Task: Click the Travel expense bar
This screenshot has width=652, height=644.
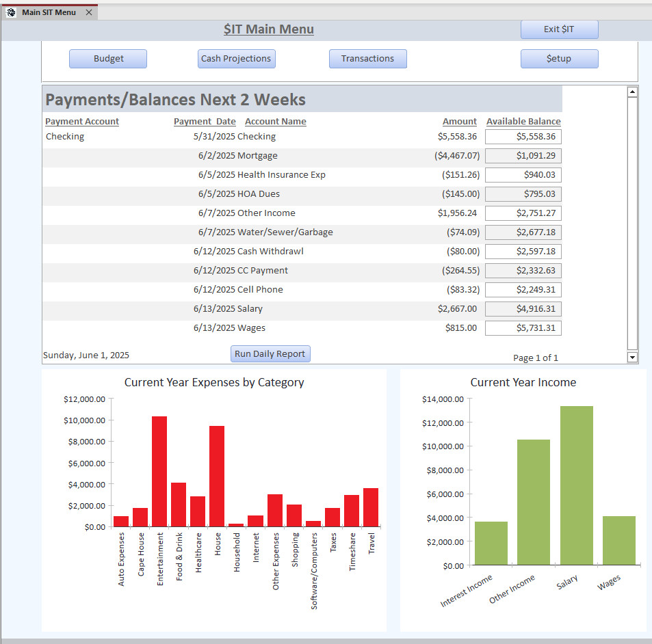Action: point(371,508)
